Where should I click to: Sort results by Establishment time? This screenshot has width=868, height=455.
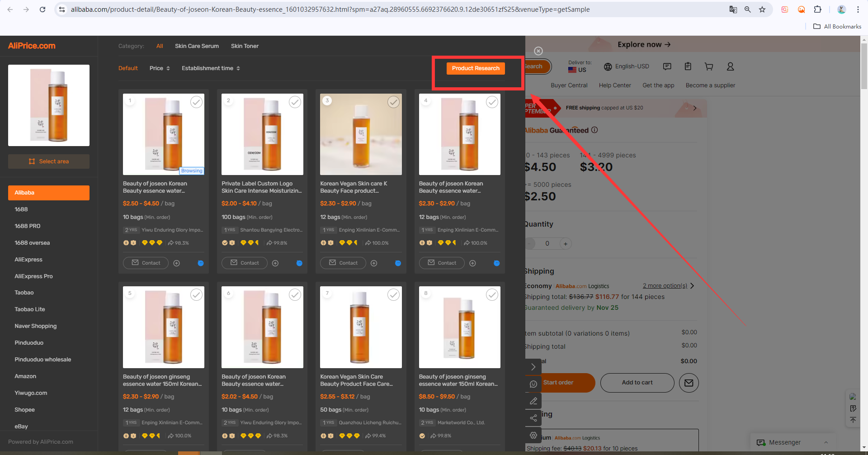pyautogui.click(x=211, y=68)
